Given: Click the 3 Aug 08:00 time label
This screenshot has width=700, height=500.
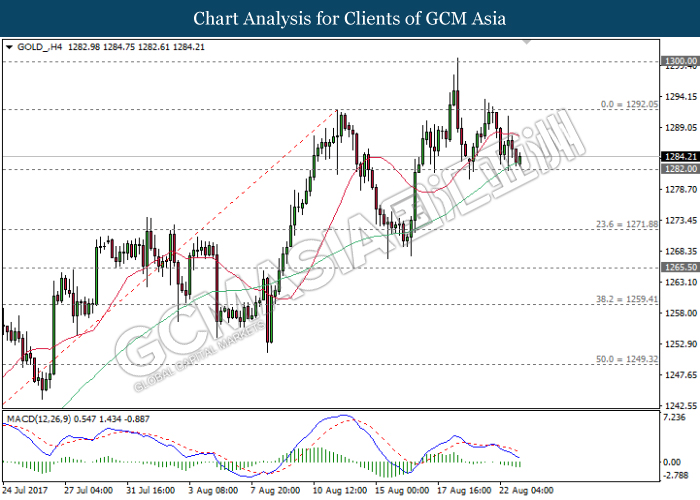Looking at the screenshot, I should [x=213, y=490].
